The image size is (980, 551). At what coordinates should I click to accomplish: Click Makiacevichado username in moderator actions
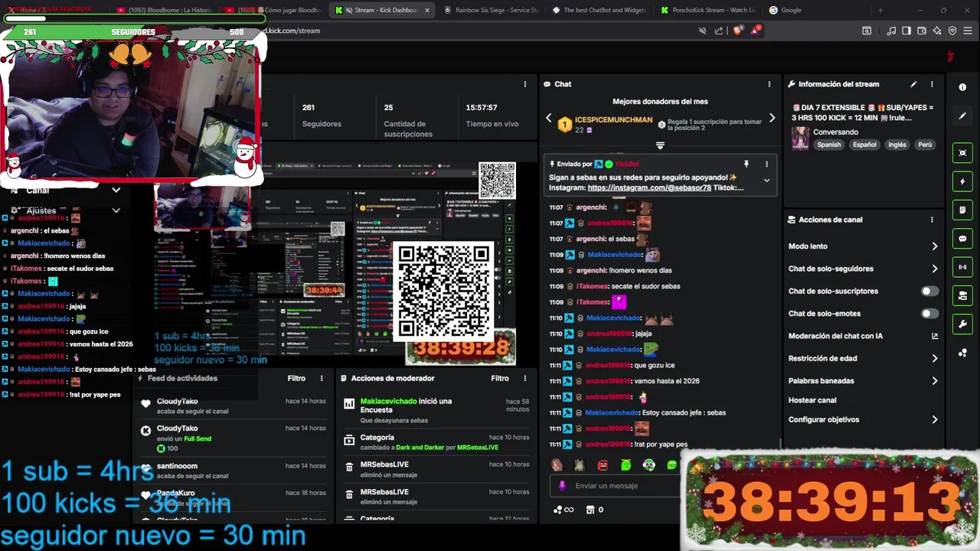tap(388, 401)
